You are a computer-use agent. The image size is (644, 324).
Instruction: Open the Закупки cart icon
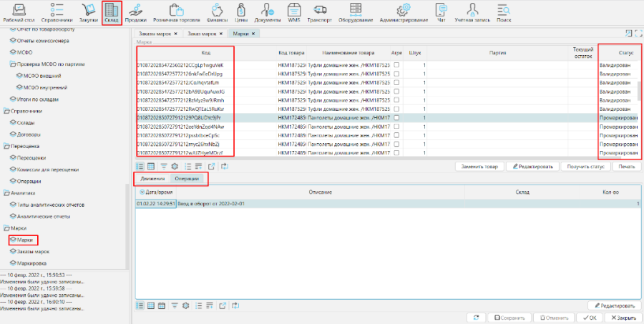[89, 13]
